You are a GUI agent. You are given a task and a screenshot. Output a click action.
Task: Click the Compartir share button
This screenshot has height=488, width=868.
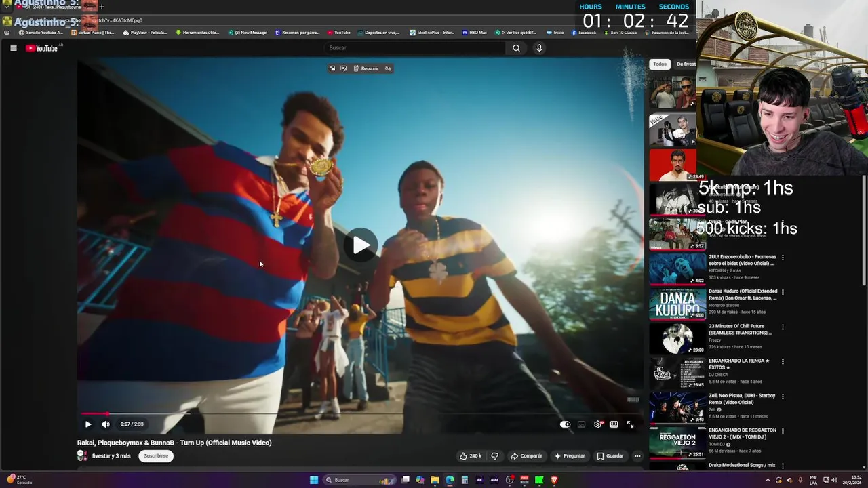pyautogui.click(x=526, y=456)
